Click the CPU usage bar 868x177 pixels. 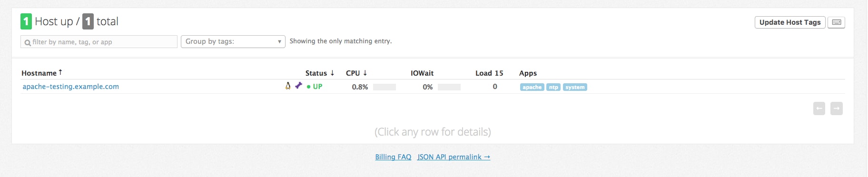click(385, 87)
